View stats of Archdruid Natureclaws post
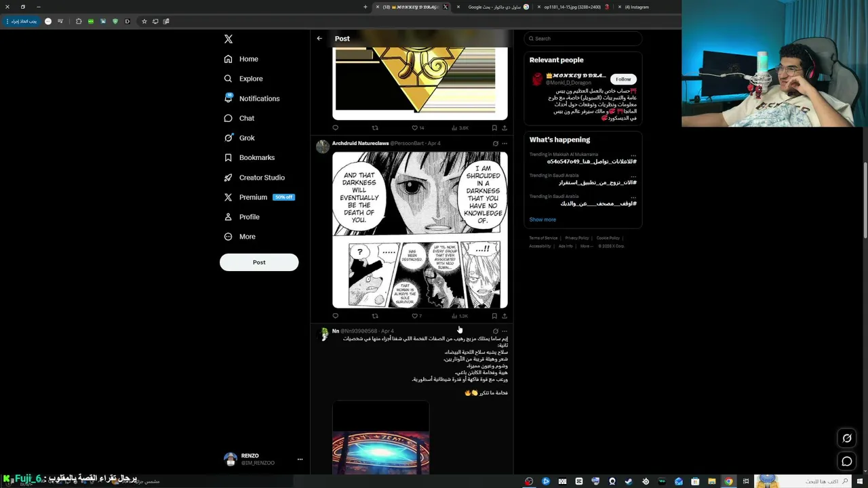This screenshot has width=868, height=488. (x=460, y=316)
